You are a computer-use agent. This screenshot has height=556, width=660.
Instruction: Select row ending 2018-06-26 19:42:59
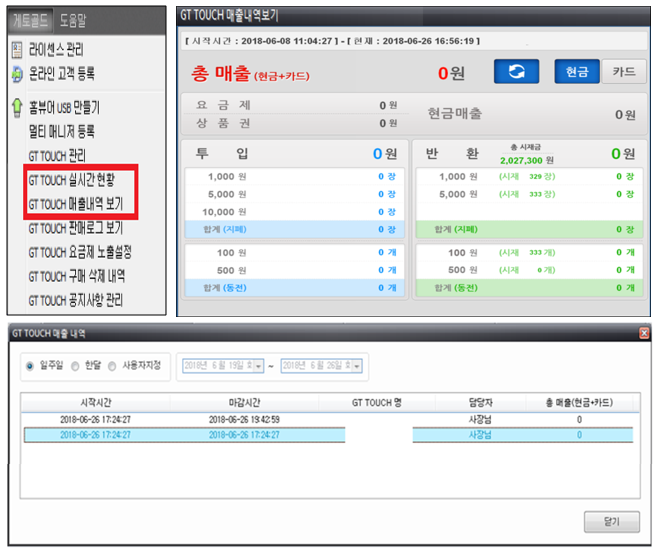click(x=330, y=420)
